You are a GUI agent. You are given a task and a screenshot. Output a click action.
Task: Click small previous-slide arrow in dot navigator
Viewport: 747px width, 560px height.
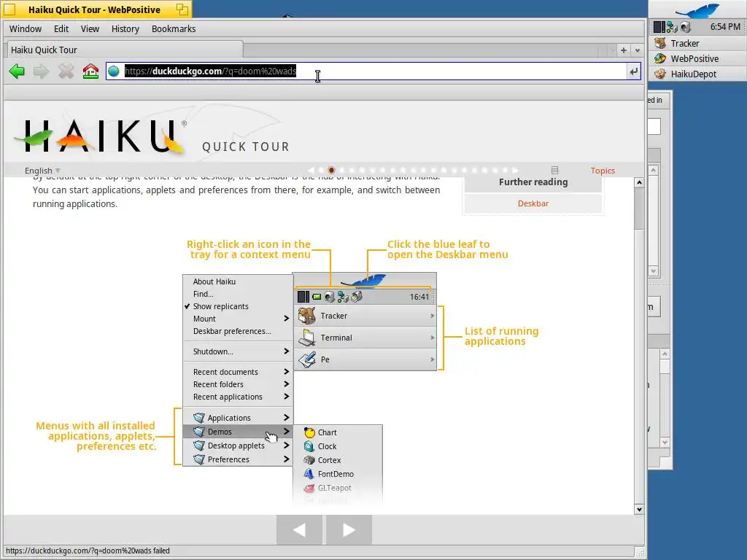point(311,170)
